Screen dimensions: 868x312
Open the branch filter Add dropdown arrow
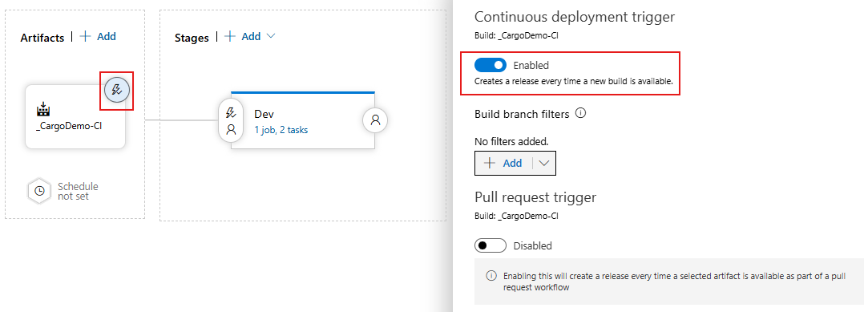(544, 163)
